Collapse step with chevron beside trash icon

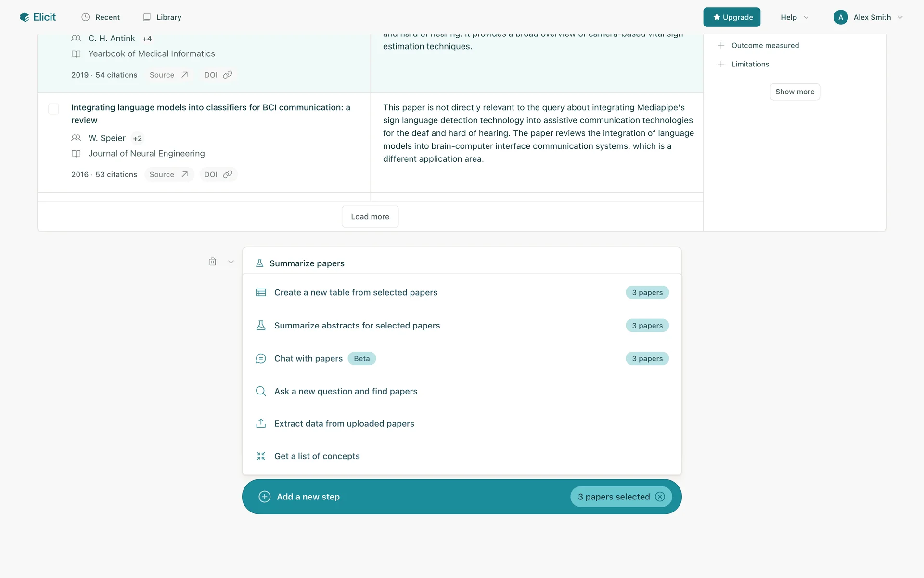pos(231,262)
